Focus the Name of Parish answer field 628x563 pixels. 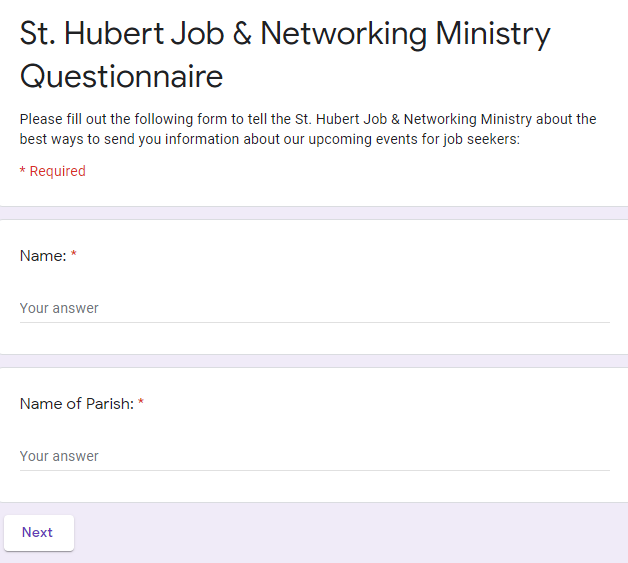(314, 456)
